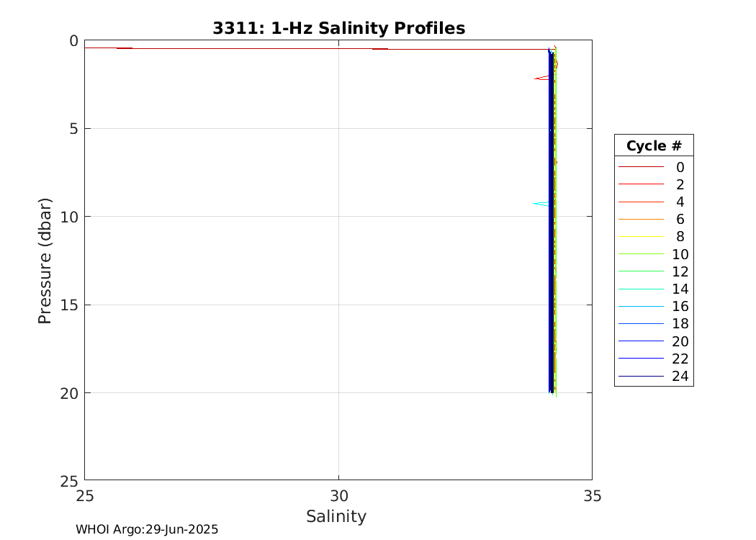Click the 'WHOI Argo:29-Jun-2025' footer text
The image size is (756, 540).
pyautogui.click(x=147, y=529)
